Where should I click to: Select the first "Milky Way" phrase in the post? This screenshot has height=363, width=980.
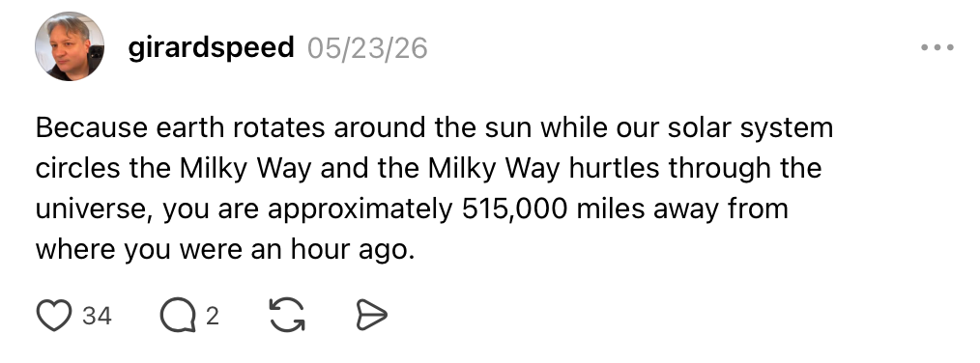pyautogui.click(x=245, y=169)
